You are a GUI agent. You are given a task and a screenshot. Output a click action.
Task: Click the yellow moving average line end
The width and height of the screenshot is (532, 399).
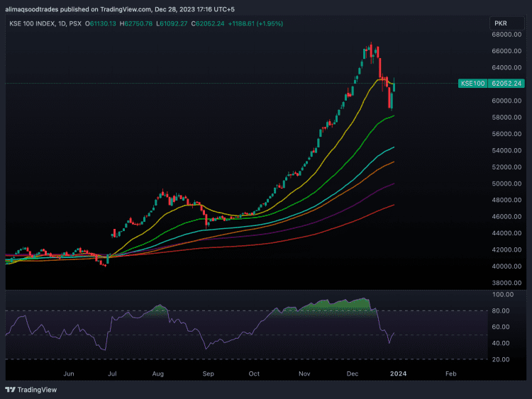pyautogui.click(x=394, y=85)
